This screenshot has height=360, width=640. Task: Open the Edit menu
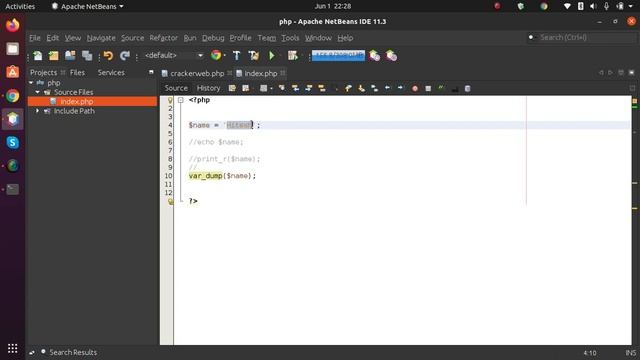[x=53, y=38]
